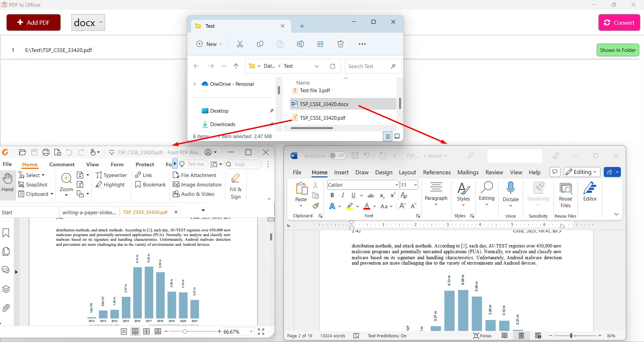
Task: Click the pink Convert button
Action: pyautogui.click(x=619, y=22)
